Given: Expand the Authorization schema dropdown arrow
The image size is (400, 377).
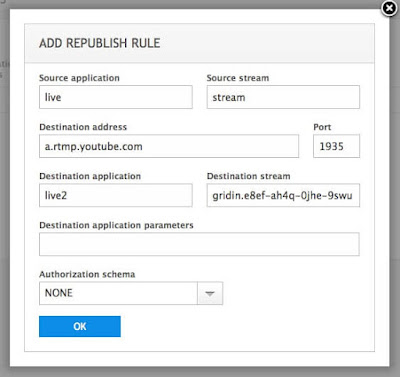Looking at the screenshot, I should [210, 293].
